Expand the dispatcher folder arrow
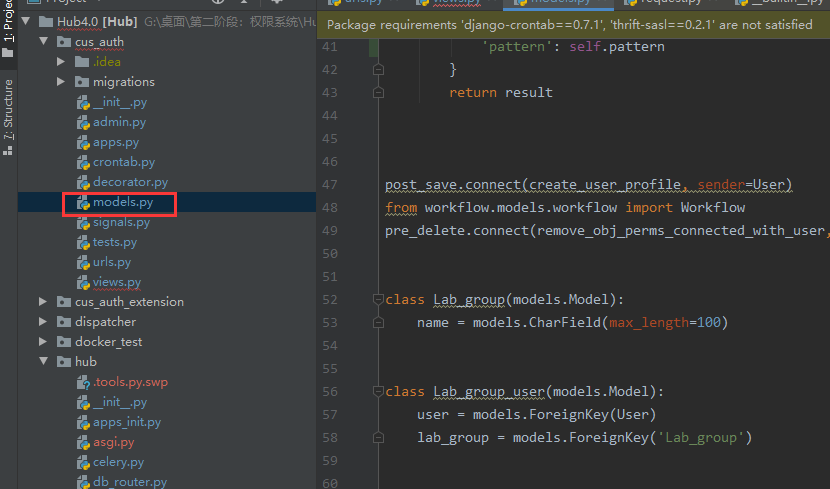Image resolution: width=830 pixels, height=489 pixels. pyautogui.click(x=43, y=321)
